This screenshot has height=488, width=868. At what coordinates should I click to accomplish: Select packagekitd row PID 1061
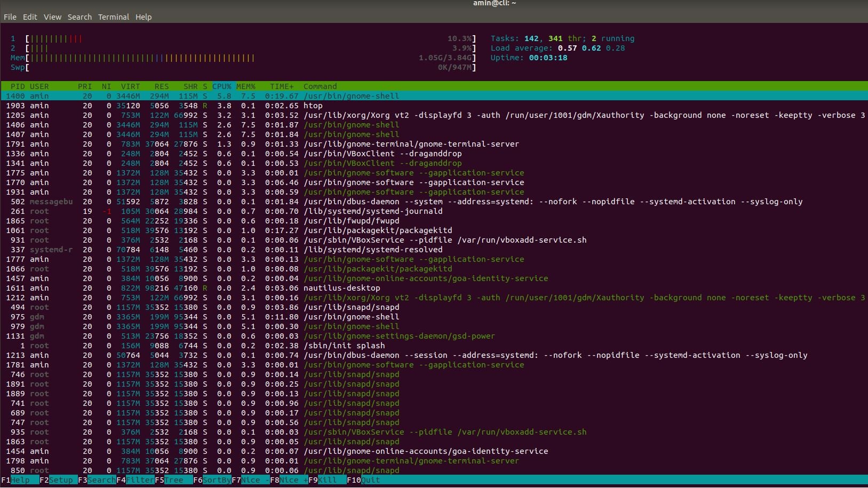[x=434, y=230]
